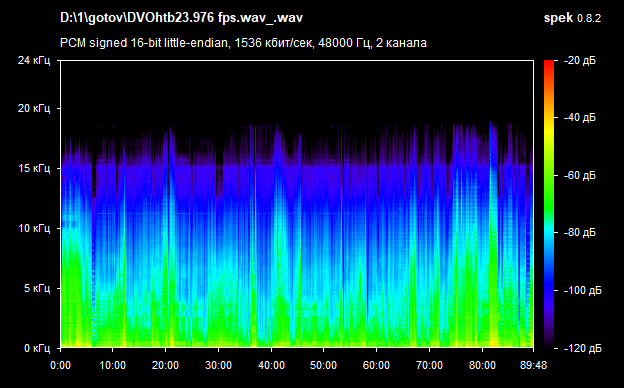The height and width of the screenshot is (388, 624).
Task: Click the 0 кГц frequency axis label
Action: [x=37, y=349]
